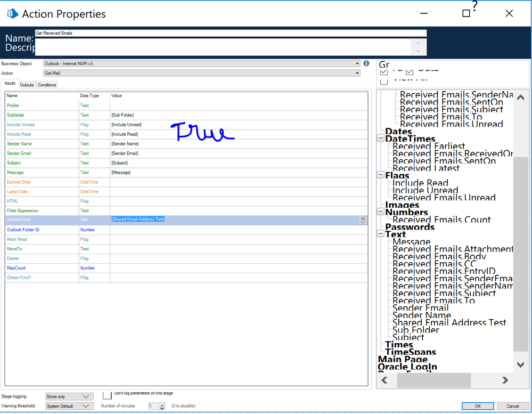Click the data tree horizontal scrollbar thumb
Viewport: 532px width, 414px height.
[433, 380]
